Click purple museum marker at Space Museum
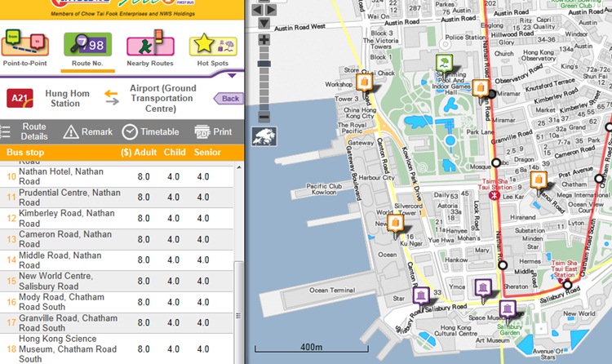The width and height of the screenshot is (612, 364). click(x=508, y=311)
